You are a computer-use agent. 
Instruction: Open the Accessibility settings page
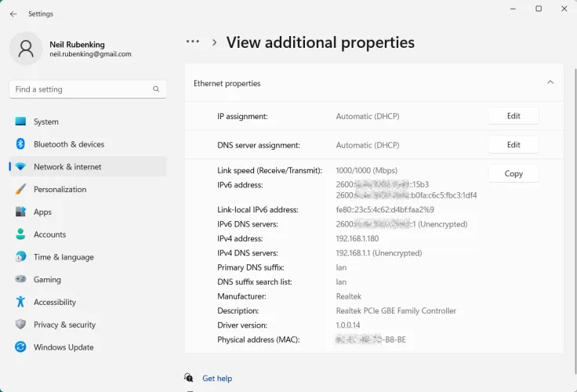(x=55, y=303)
